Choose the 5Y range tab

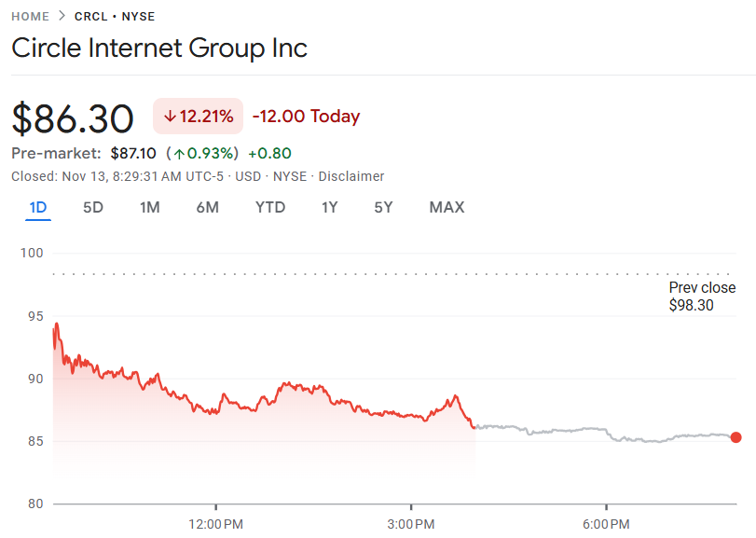pos(383,207)
